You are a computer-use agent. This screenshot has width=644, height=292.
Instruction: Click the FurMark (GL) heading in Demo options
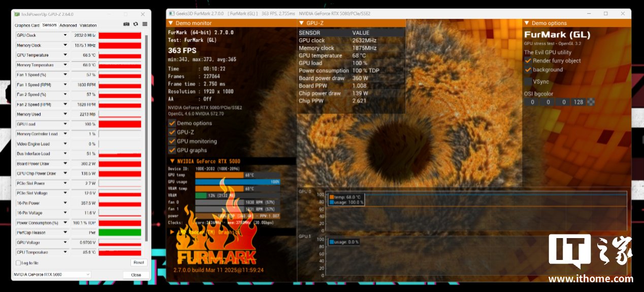tap(557, 35)
